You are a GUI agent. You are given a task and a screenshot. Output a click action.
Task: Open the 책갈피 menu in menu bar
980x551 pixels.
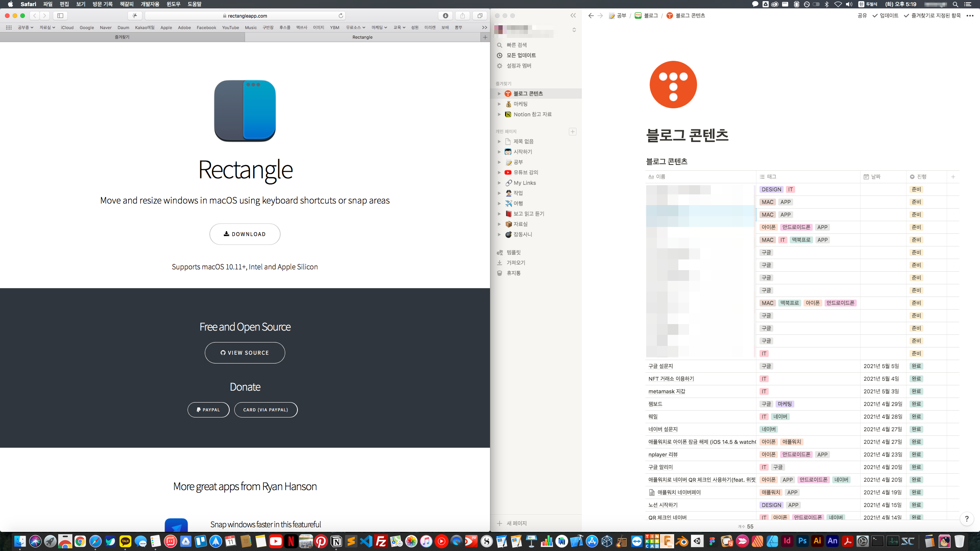click(x=126, y=4)
